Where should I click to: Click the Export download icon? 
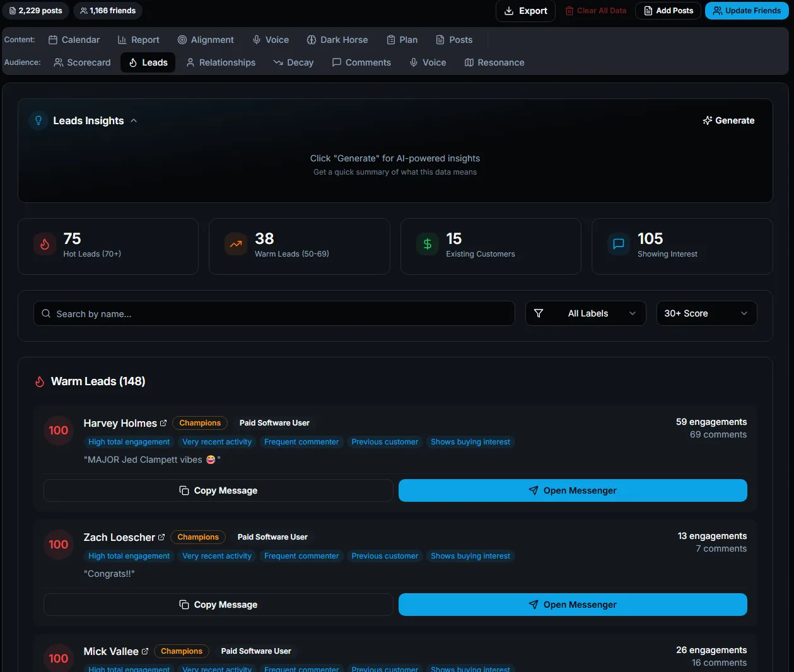509,11
